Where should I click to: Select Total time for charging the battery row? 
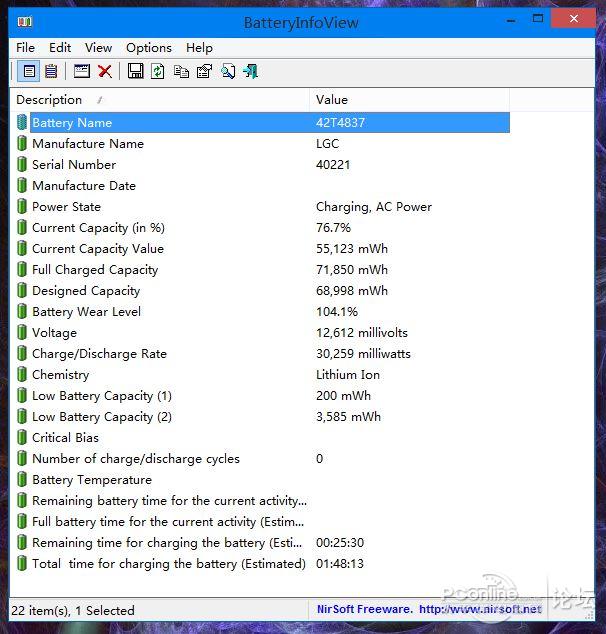coord(263,564)
